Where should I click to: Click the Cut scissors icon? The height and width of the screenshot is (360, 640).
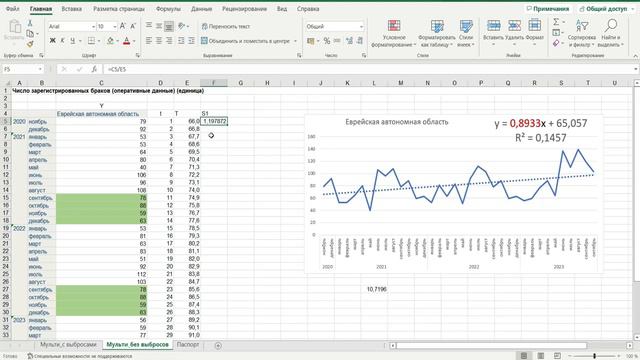(x=30, y=23)
